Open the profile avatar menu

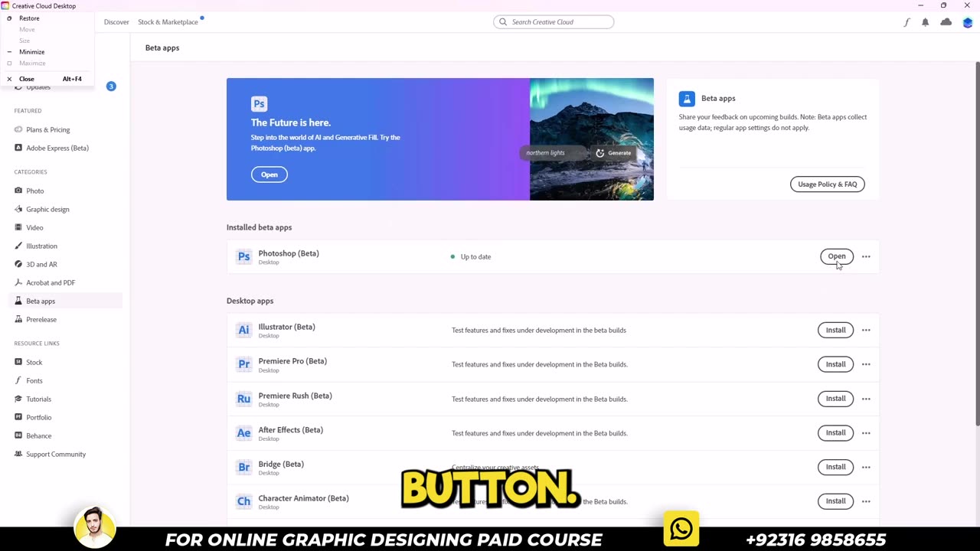(x=968, y=22)
